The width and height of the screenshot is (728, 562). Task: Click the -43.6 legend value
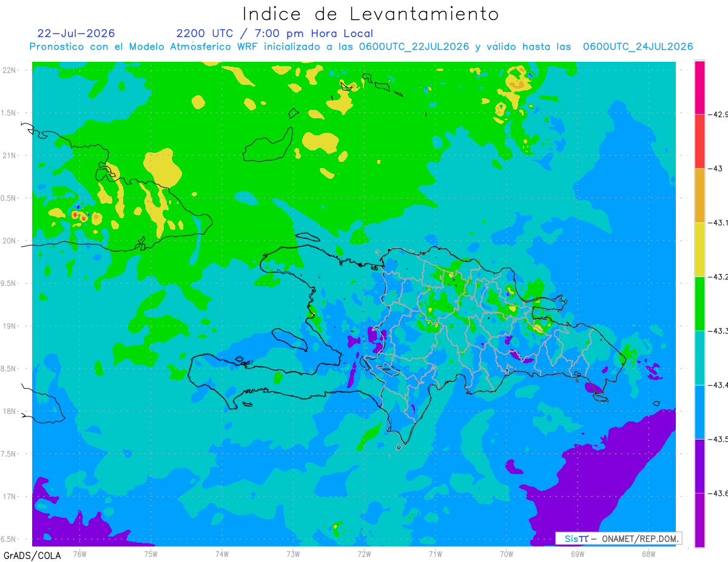(718, 493)
